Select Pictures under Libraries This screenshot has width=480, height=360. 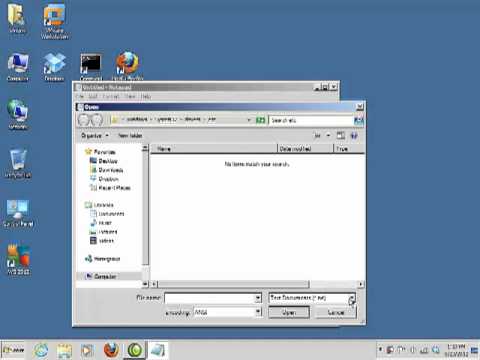[104, 232]
